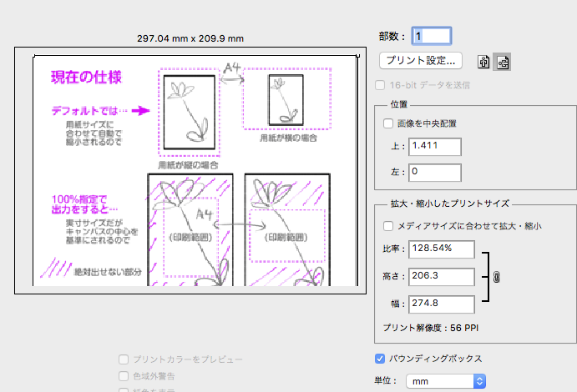Click the 幅 width field
The image size is (577, 392).
click(x=442, y=304)
